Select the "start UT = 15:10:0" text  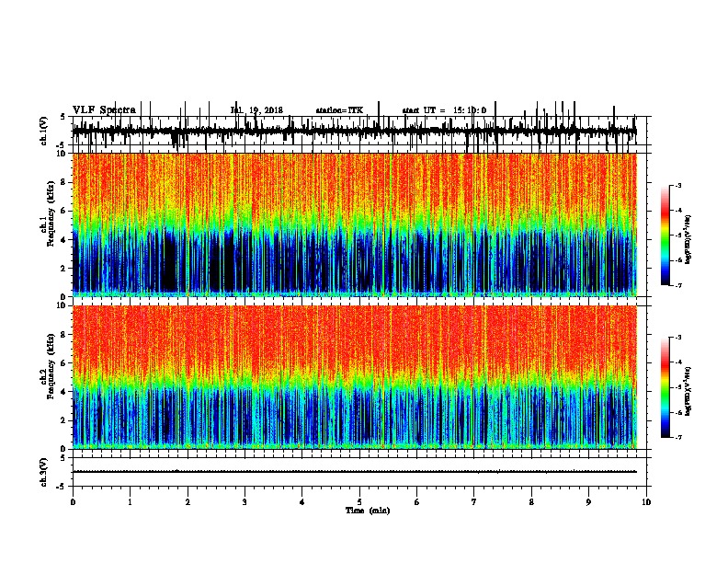click(444, 110)
